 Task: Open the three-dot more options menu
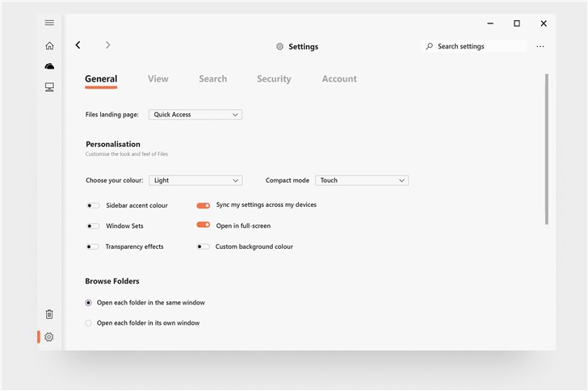tap(540, 47)
